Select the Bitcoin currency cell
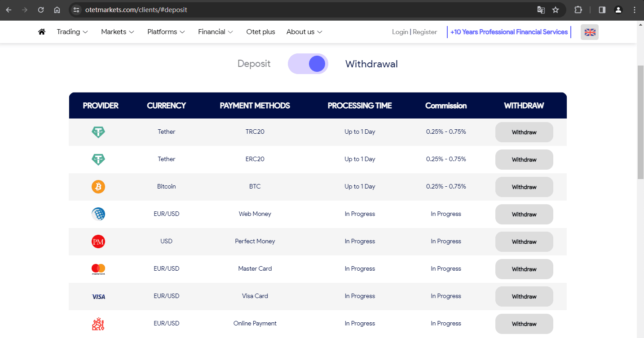 (166, 187)
